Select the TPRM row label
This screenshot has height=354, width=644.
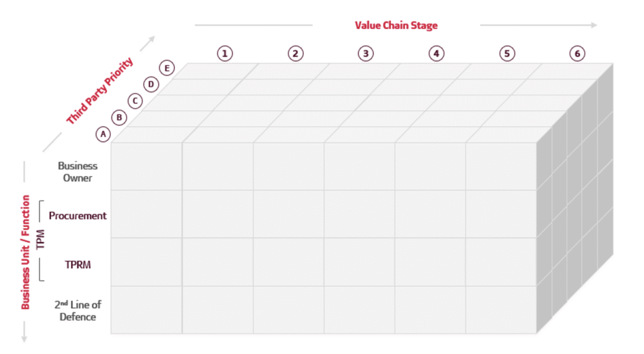[x=78, y=265]
